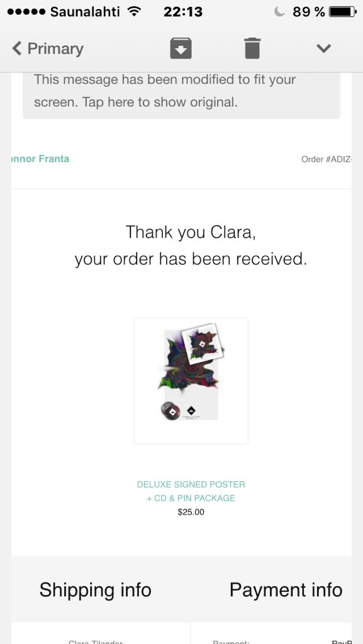This screenshot has width=363, height=644.
Task: Go back to the Primary inbox
Action: point(48,48)
